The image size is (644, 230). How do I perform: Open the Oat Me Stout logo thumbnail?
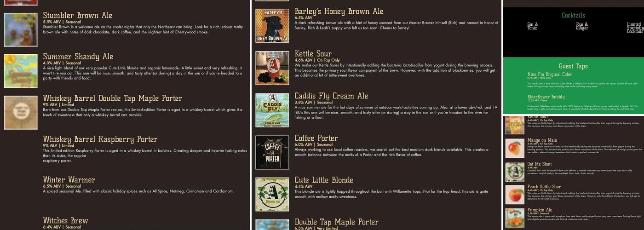(515, 172)
